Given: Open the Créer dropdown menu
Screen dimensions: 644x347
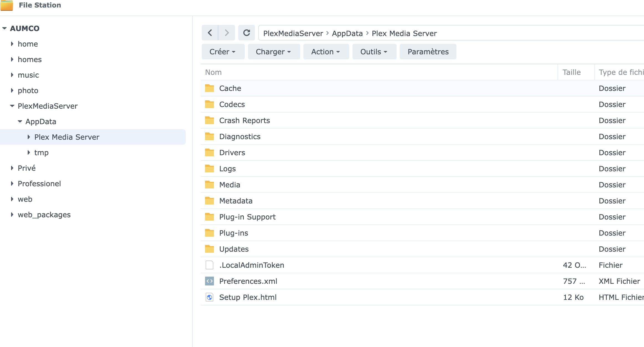Looking at the screenshot, I should point(223,52).
